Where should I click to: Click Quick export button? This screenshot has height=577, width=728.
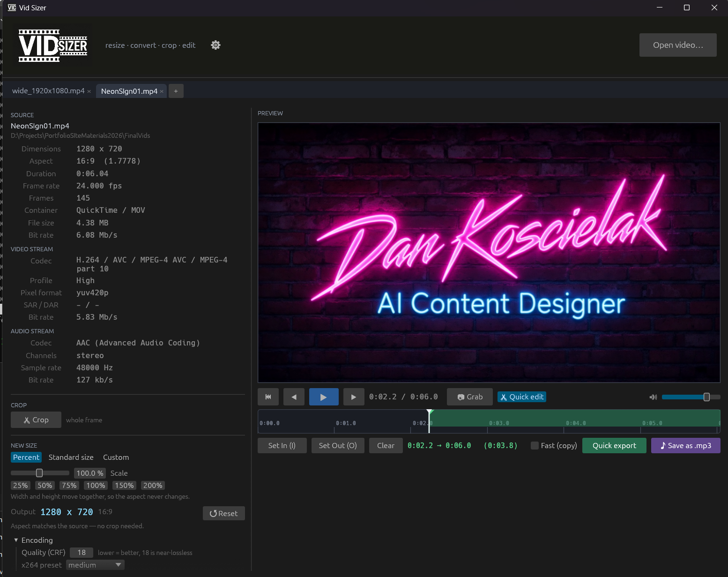tap(614, 446)
